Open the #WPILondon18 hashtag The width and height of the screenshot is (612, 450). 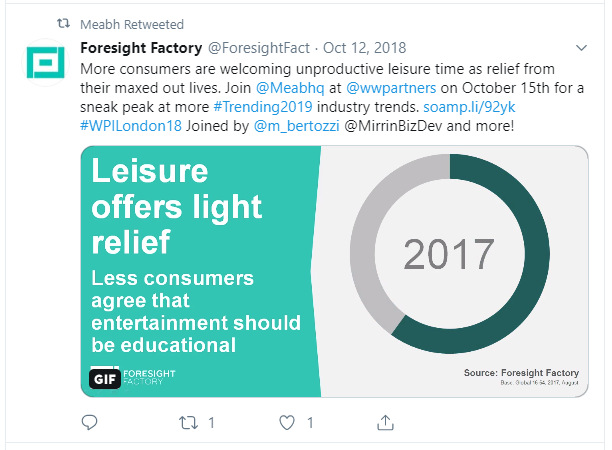130,126
